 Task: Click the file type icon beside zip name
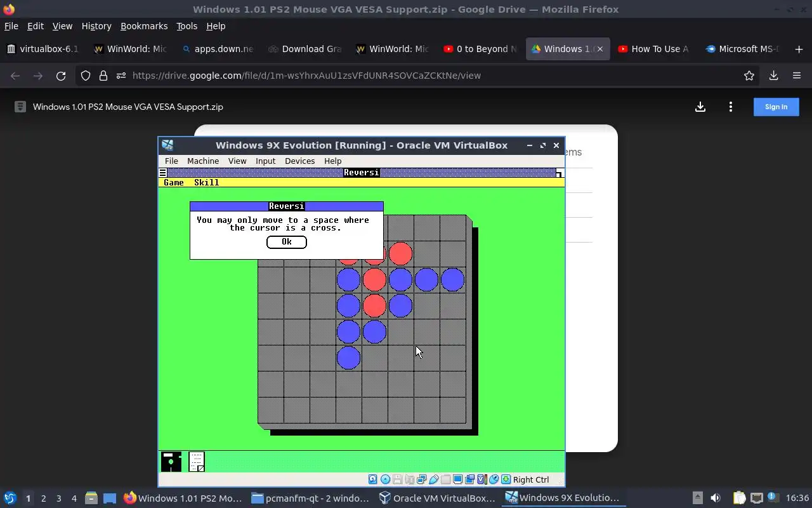(20, 107)
